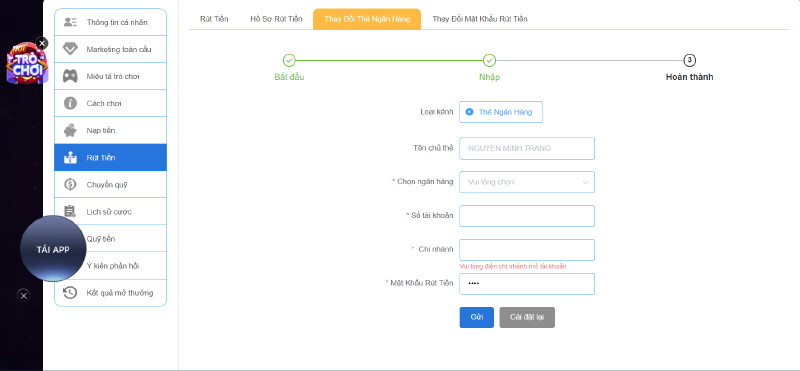
Task: Click the bank dropdown chevron arrow
Action: pos(585,182)
